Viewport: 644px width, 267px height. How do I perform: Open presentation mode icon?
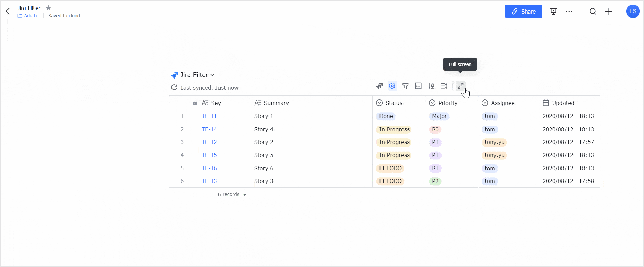point(553,12)
